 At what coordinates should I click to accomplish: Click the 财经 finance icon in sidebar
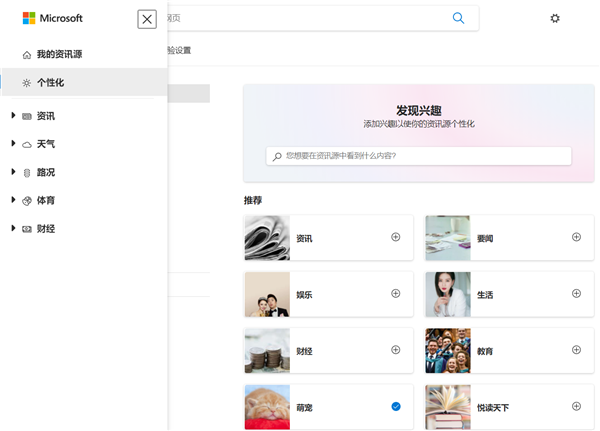point(27,229)
